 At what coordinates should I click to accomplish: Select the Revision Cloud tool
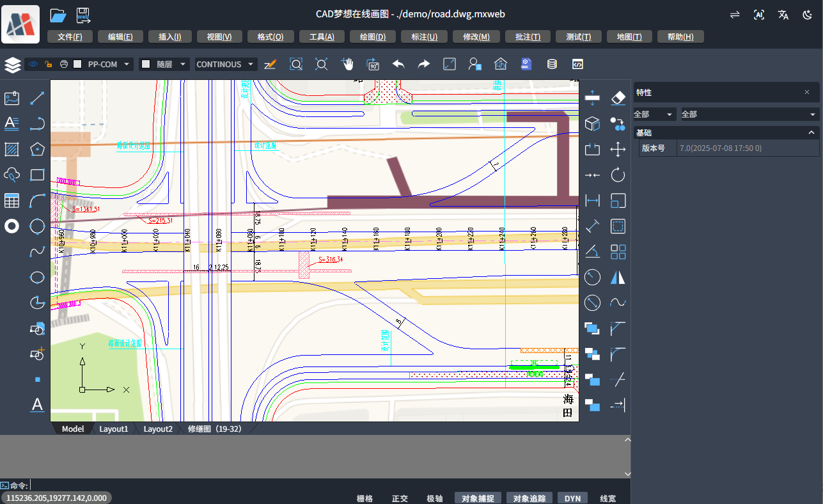(12, 175)
